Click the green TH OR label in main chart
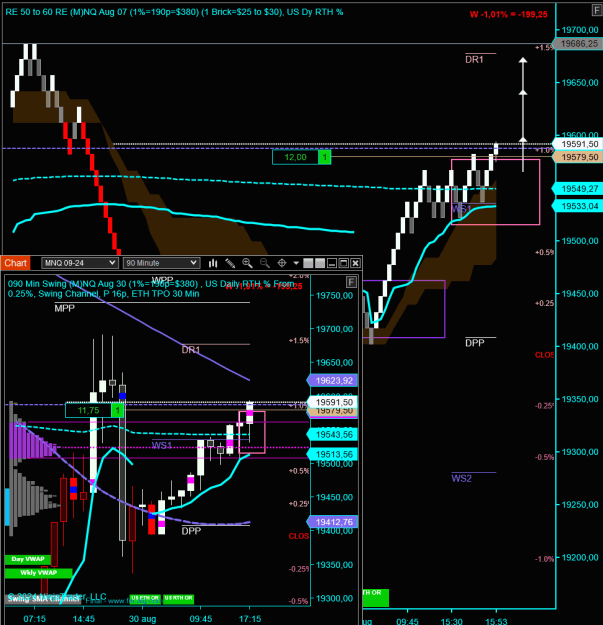Viewport: 603px width, 625px height. pyautogui.click(x=375, y=598)
